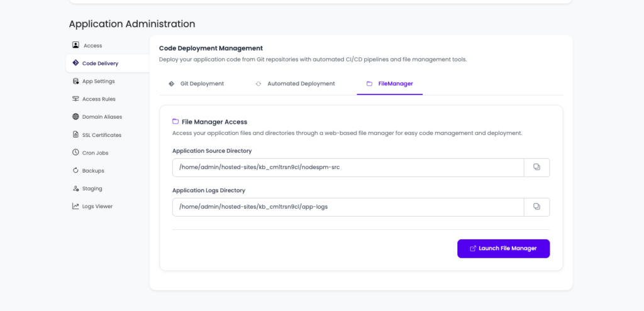Click folder icon beside File Manager Access
This screenshot has height=311, width=644.
click(x=175, y=121)
